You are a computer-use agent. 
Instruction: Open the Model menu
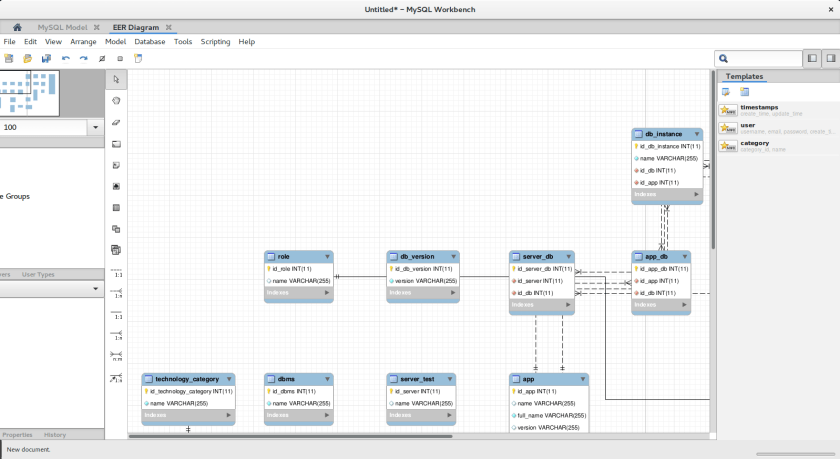(x=115, y=42)
